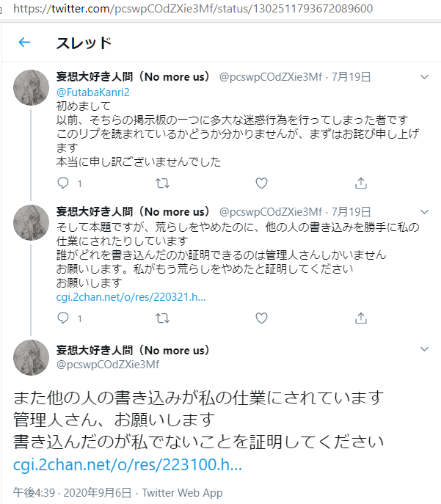The width and height of the screenshot is (441, 504).
Task: Open the first tweet's more options chevron
Action: (x=423, y=77)
